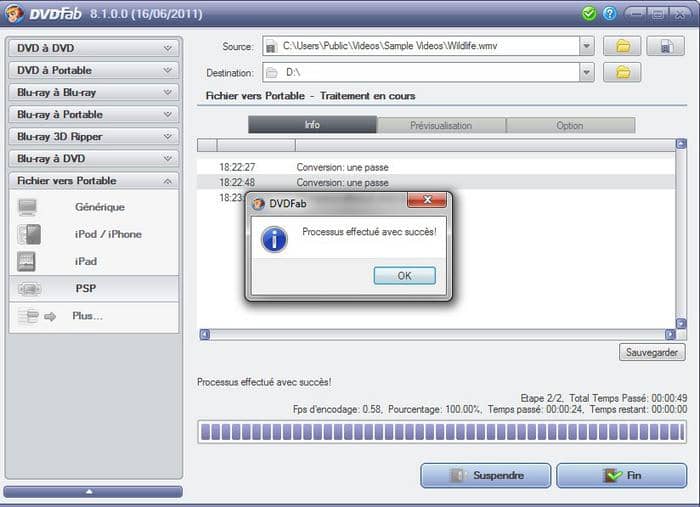Click the source file type icon in field

click(x=271, y=46)
